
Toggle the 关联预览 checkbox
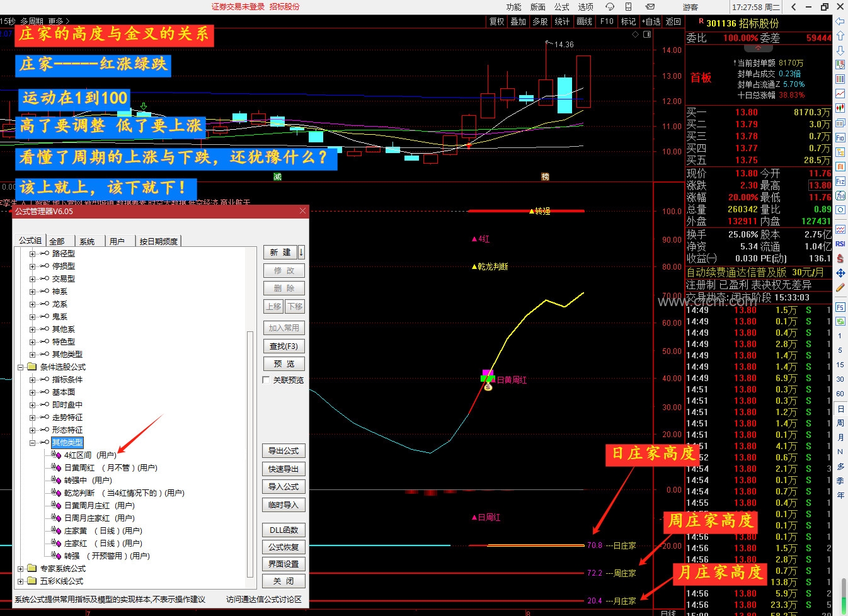tap(266, 380)
